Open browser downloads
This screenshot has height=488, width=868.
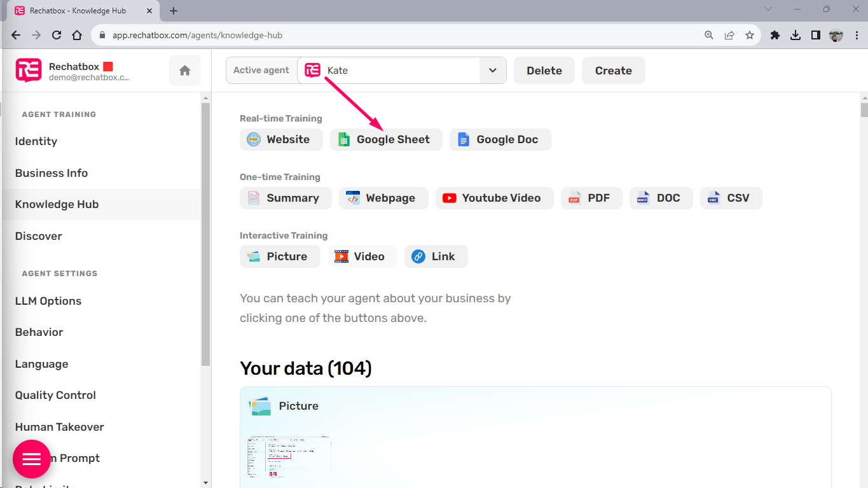[795, 36]
